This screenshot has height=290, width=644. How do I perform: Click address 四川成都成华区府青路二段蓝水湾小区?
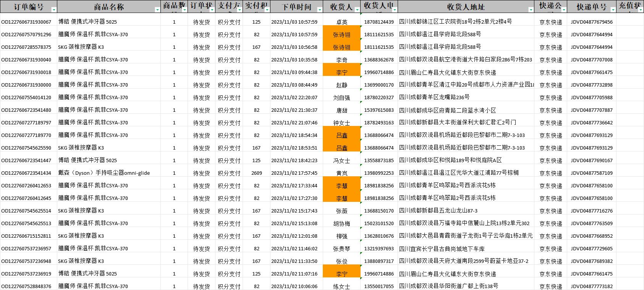pos(448,110)
